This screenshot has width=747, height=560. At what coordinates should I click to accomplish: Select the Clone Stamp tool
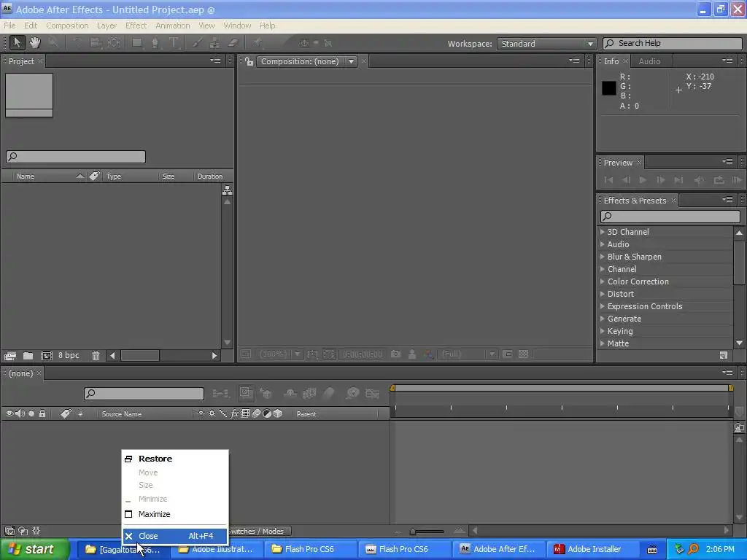pos(215,43)
